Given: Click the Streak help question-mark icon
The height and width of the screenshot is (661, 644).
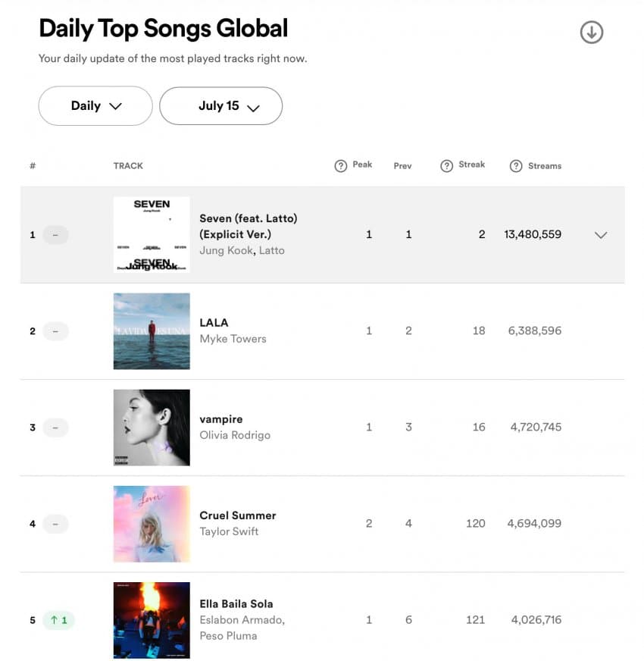Looking at the screenshot, I should pos(447,166).
